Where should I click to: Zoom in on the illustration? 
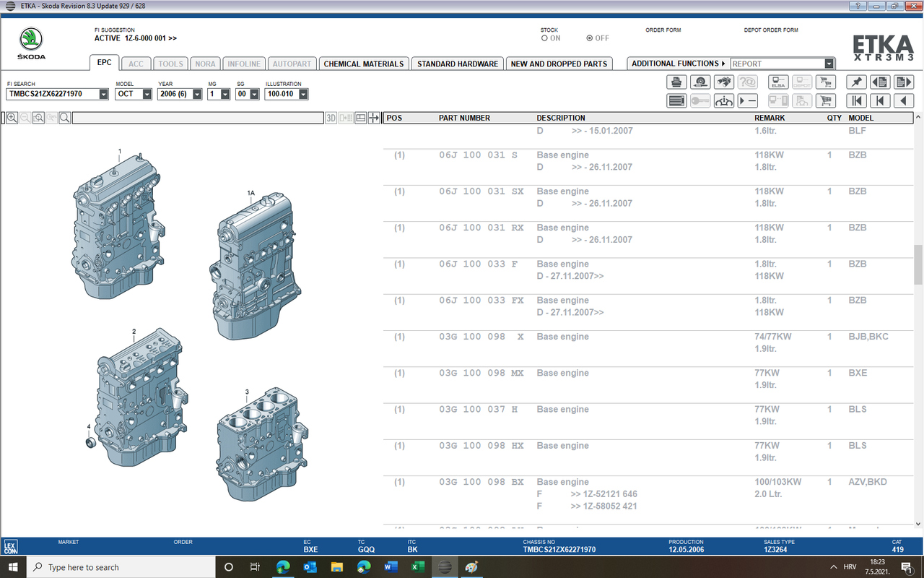12,118
